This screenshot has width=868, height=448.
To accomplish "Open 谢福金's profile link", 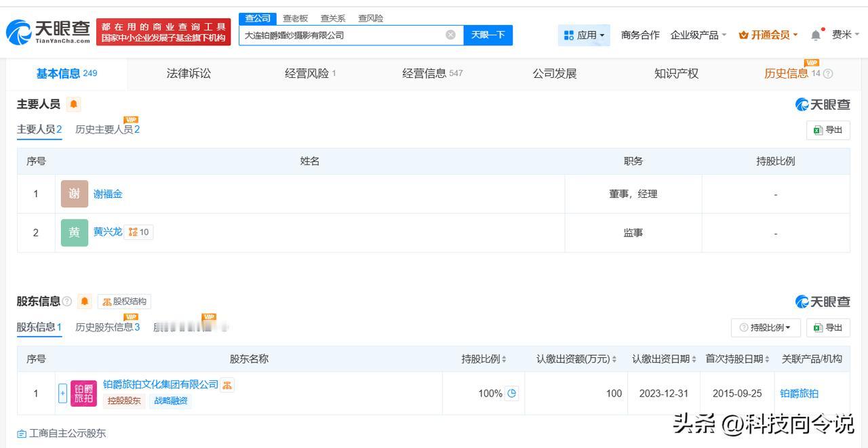I will (108, 194).
